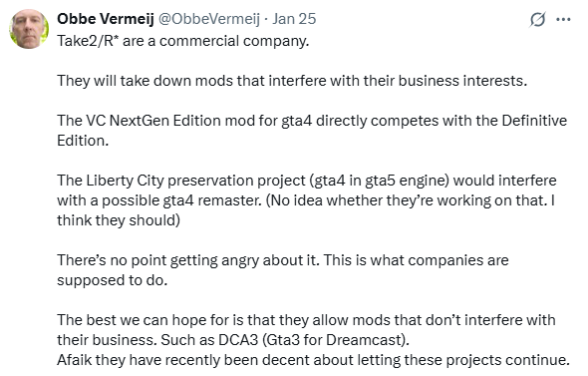Click the 'best we can hope for' sentence
Screen dimensions: 588x376
point(306,330)
